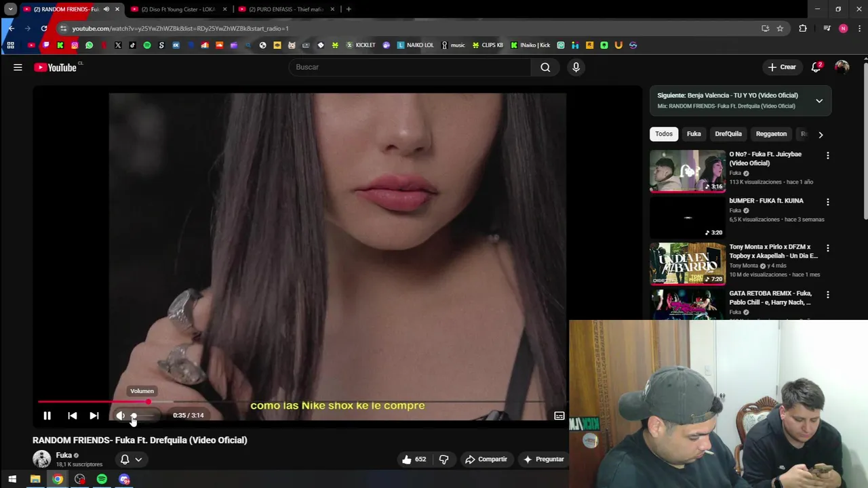Like the video with 652 likes
This screenshot has height=488, width=868.
(x=414, y=460)
